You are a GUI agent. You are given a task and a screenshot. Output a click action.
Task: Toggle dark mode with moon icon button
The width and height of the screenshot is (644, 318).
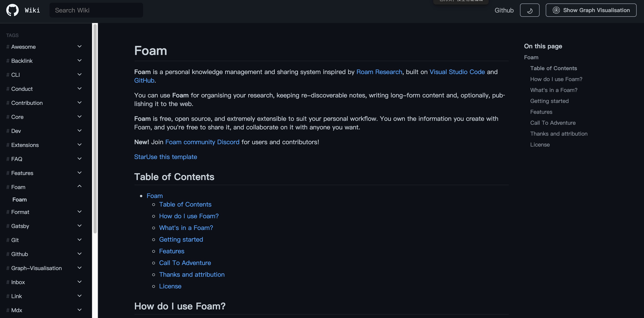pos(530,10)
